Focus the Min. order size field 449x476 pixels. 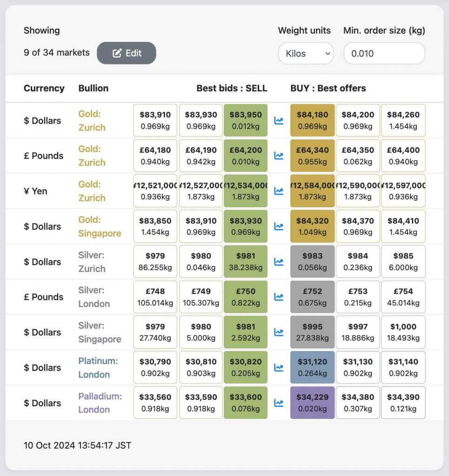(x=384, y=53)
